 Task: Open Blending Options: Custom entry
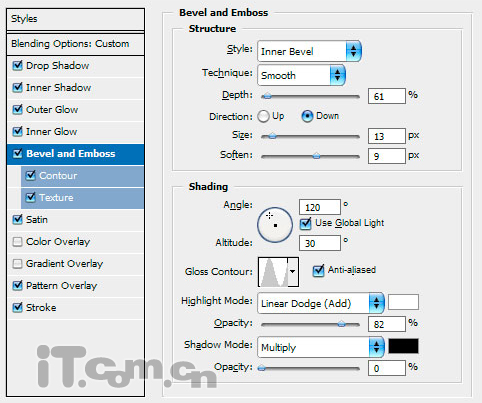(75, 44)
